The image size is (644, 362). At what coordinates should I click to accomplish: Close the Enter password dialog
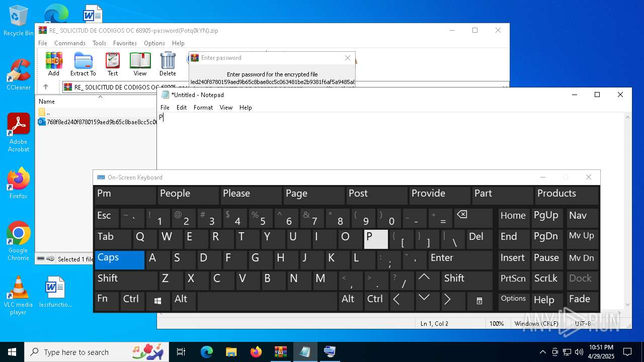coord(347,58)
